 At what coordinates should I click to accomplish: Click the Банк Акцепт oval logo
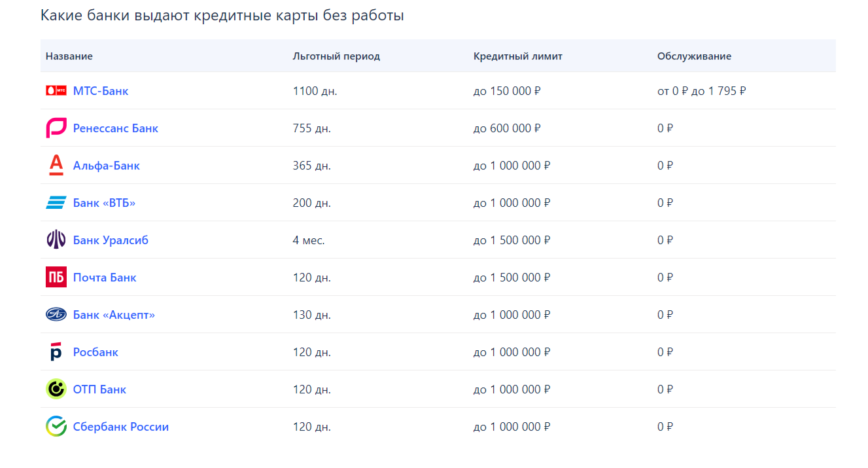[56, 315]
